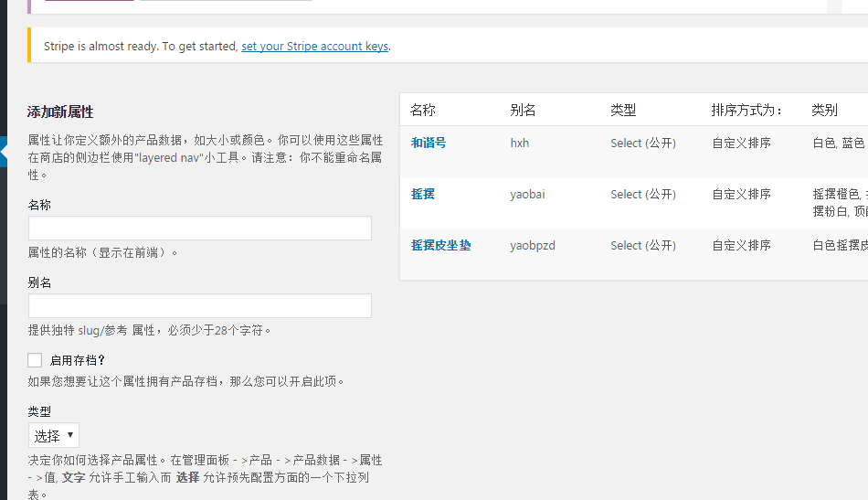This screenshot has width=868, height=500.
Task: Click the 添加新属性 section heading
Action: (60, 112)
